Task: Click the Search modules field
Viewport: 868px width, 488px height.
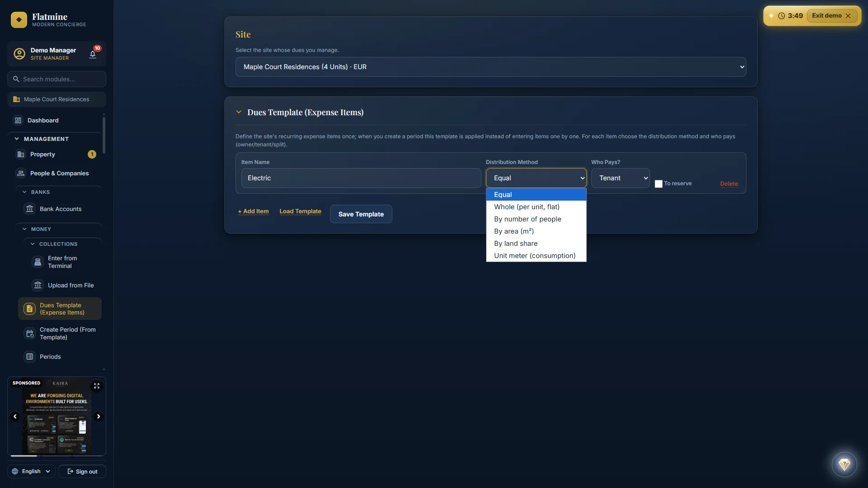Action: pyautogui.click(x=57, y=79)
